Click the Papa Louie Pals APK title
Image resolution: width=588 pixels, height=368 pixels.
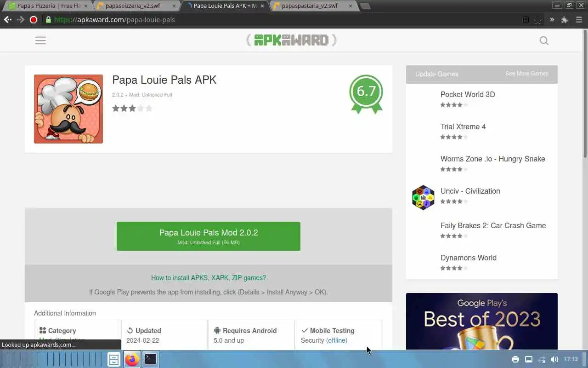tap(164, 80)
